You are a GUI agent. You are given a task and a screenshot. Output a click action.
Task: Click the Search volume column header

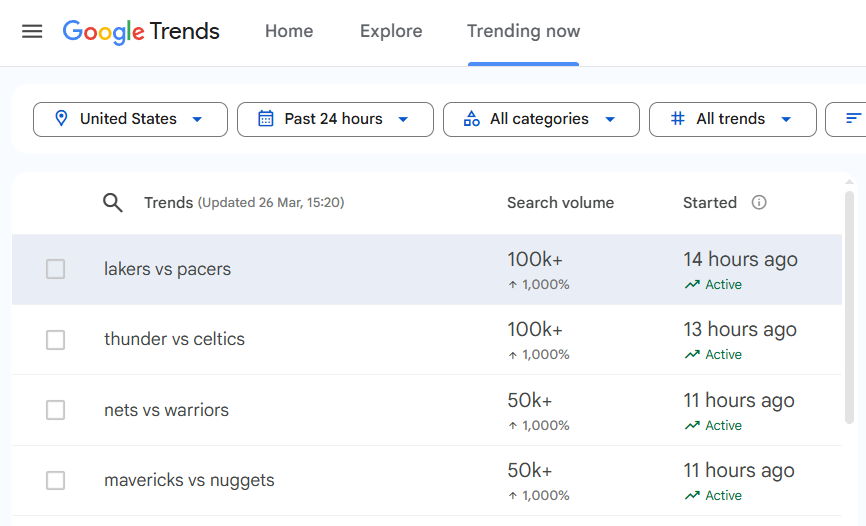pyautogui.click(x=561, y=203)
